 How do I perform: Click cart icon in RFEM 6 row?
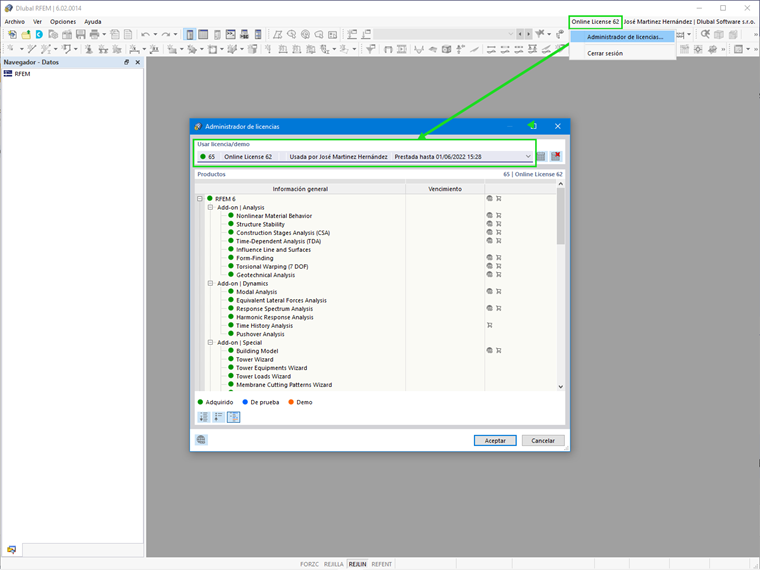(498, 199)
